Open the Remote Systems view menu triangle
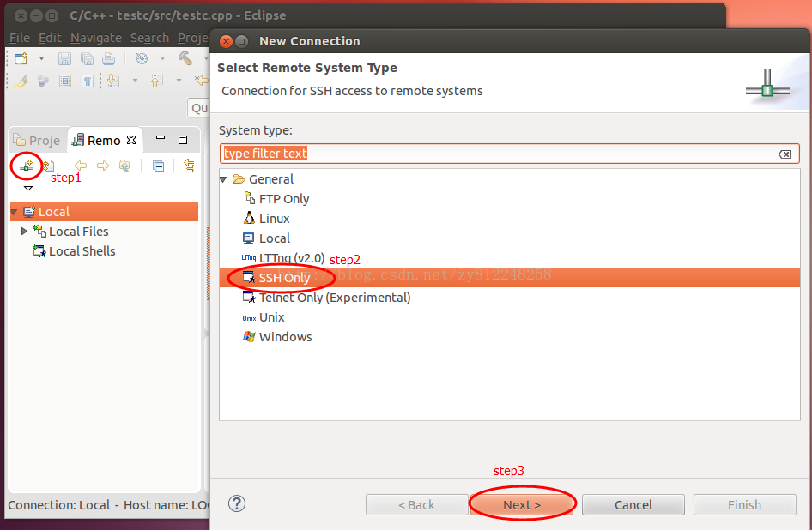Viewport: 812px width, 530px height. pyautogui.click(x=28, y=189)
